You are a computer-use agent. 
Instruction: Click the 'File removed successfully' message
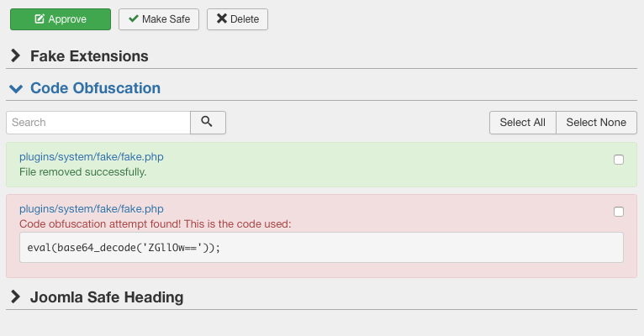(82, 172)
